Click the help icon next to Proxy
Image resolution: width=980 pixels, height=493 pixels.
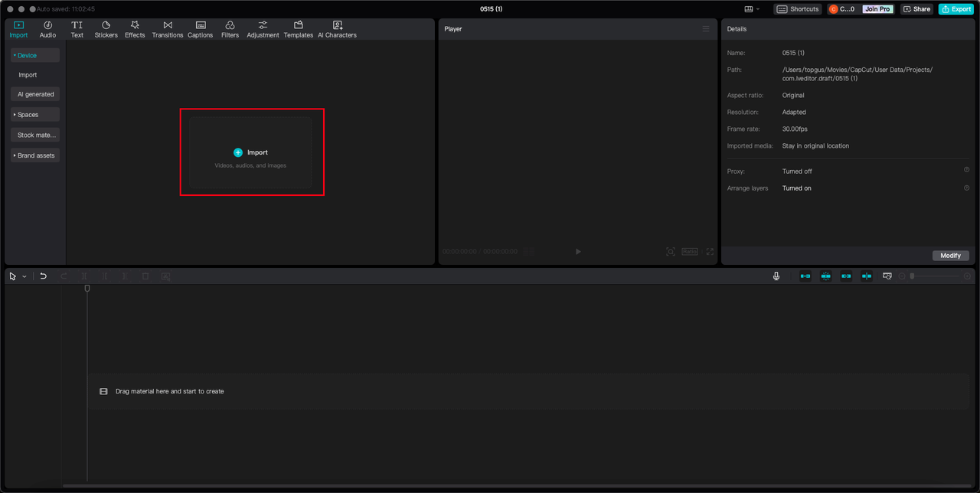click(966, 170)
